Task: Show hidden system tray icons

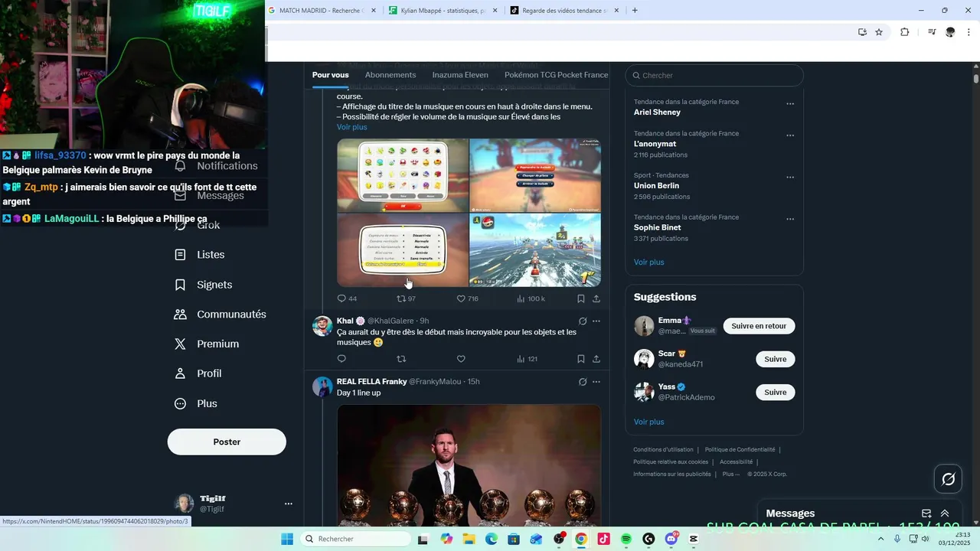Action: pos(880,539)
